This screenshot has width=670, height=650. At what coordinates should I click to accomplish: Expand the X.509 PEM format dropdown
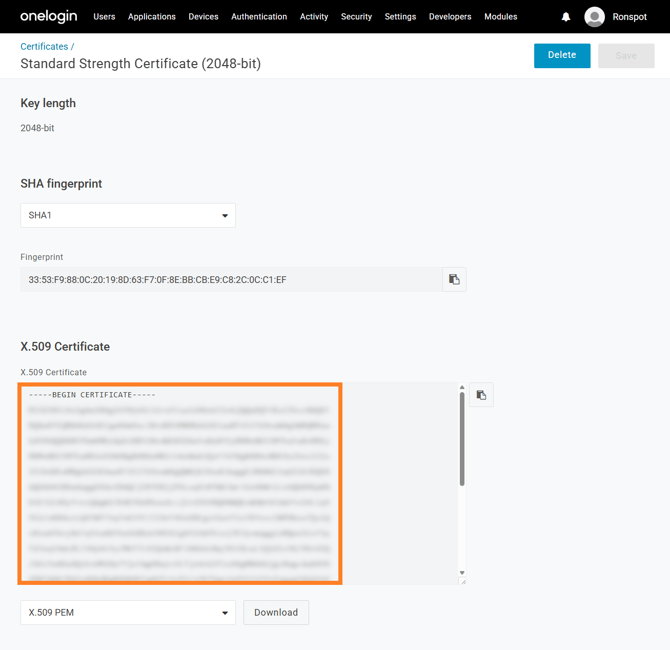pyautogui.click(x=128, y=613)
